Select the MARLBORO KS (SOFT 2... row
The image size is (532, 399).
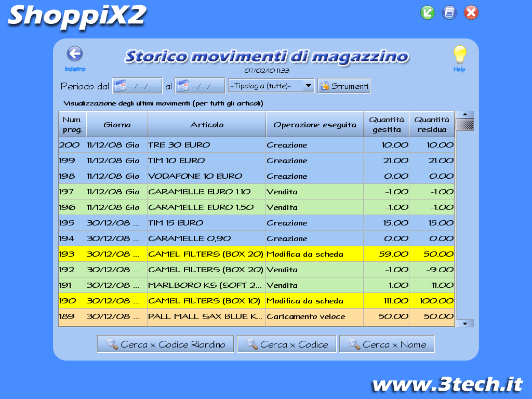point(257,285)
